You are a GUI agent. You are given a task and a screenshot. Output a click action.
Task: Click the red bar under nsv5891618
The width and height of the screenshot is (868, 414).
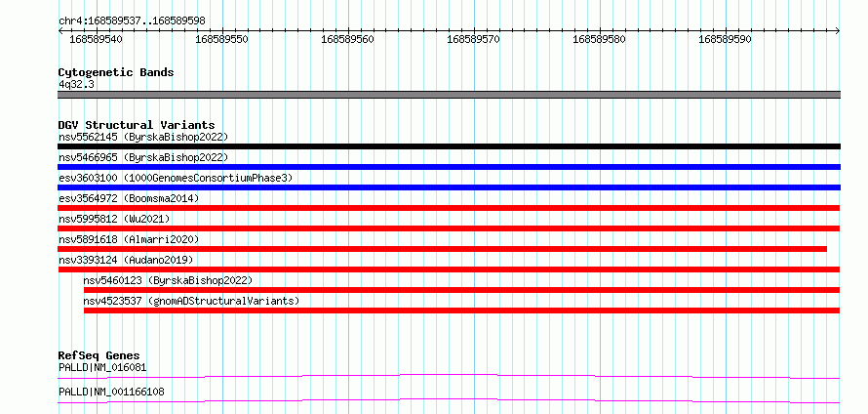(443, 249)
